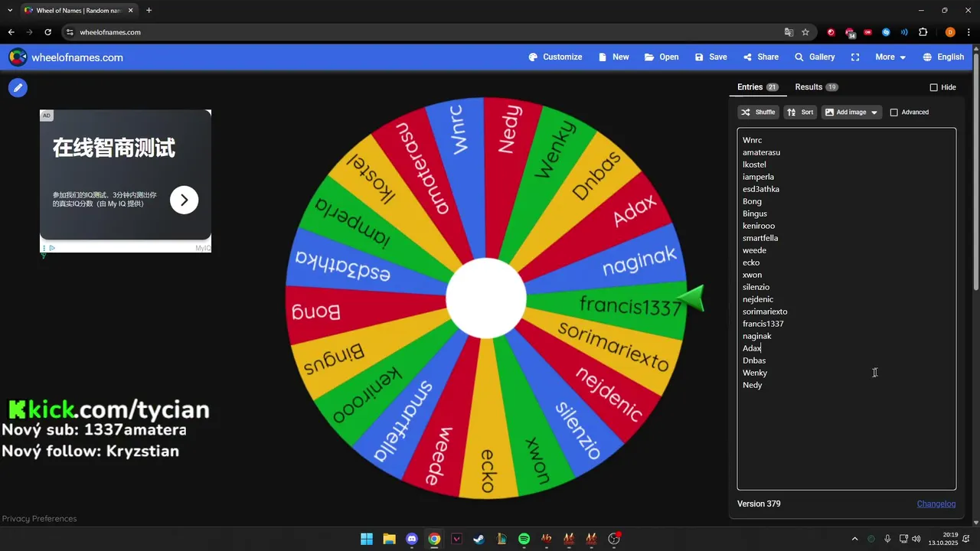Go back in the browser

pyautogui.click(x=11, y=32)
